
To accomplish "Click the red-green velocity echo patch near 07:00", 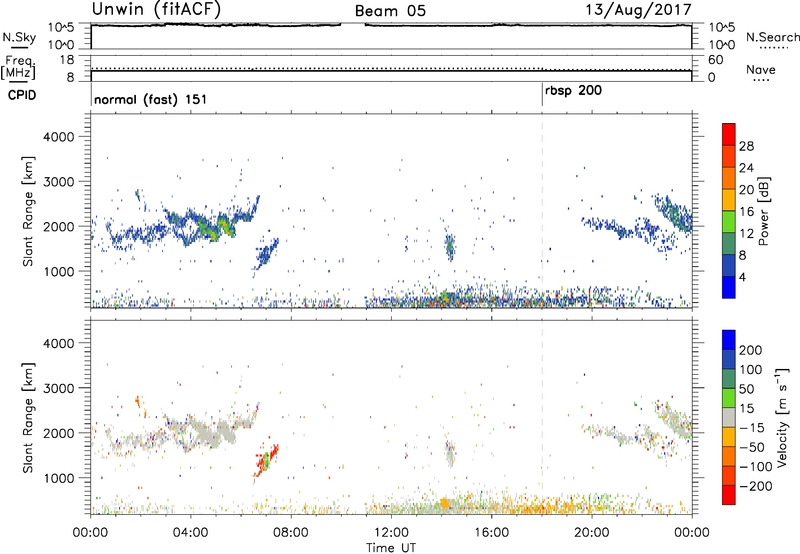I will point(266,459).
